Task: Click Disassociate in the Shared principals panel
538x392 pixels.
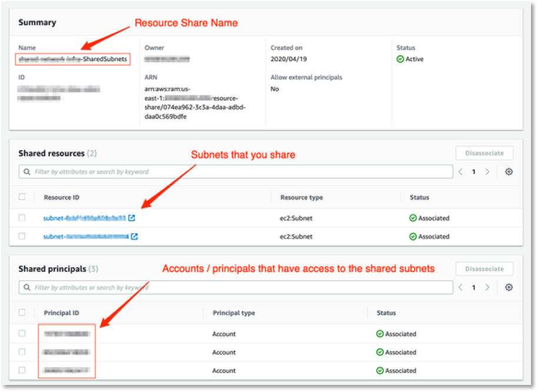Action: pos(484,268)
